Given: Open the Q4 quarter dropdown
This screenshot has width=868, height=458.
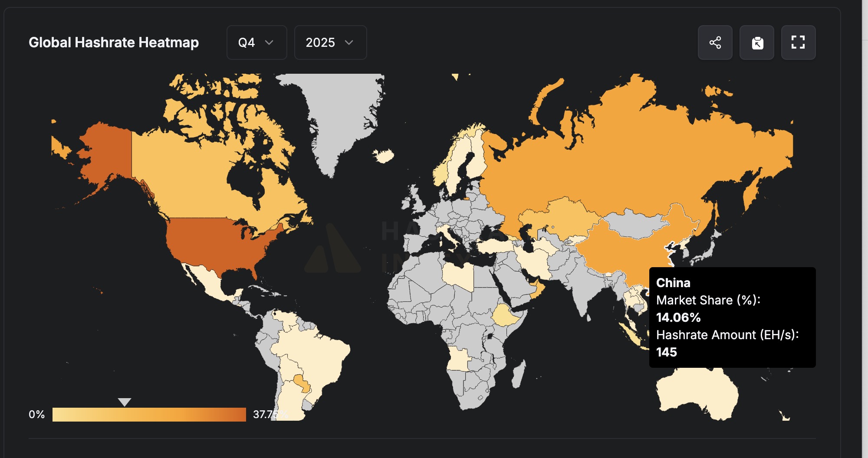Looking at the screenshot, I should click(256, 43).
